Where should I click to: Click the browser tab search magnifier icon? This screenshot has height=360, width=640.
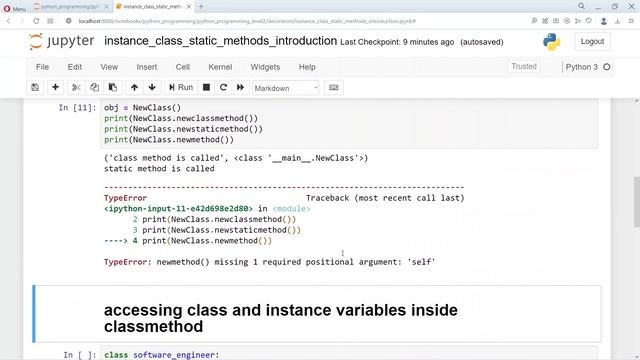coord(581,6)
